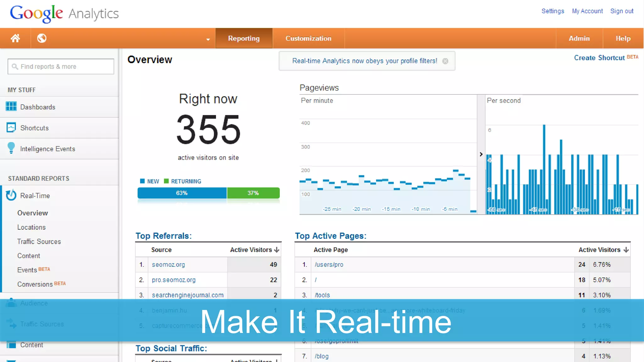Image resolution: width=644 pixels, height=362 pixels.
Task: Select Events BETA report
Action: click(x=34, y=270)
